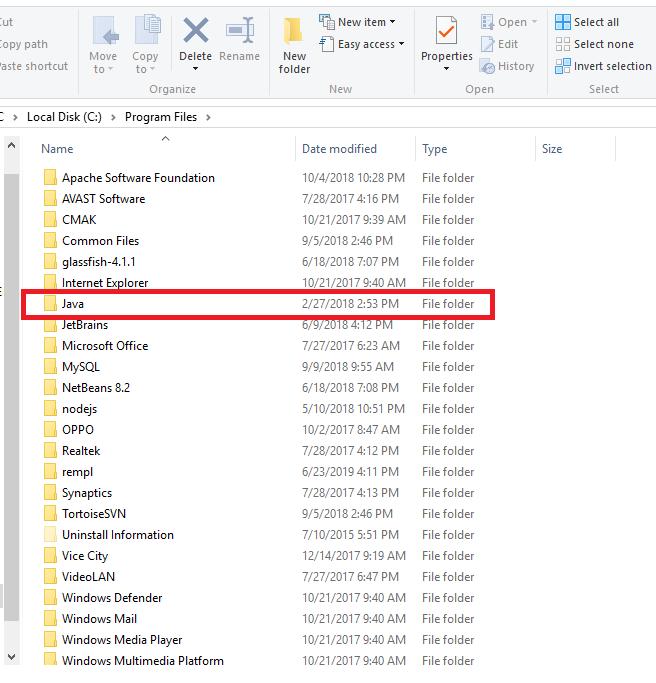Select Program Files in address bar
The width and height of the screenshot is (656, 683).
pos(161,117)
